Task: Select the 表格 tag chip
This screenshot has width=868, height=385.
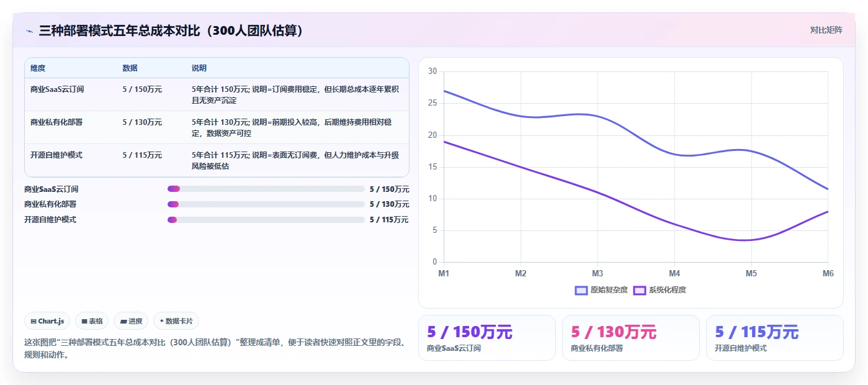Action: click(x=92, y=321)
